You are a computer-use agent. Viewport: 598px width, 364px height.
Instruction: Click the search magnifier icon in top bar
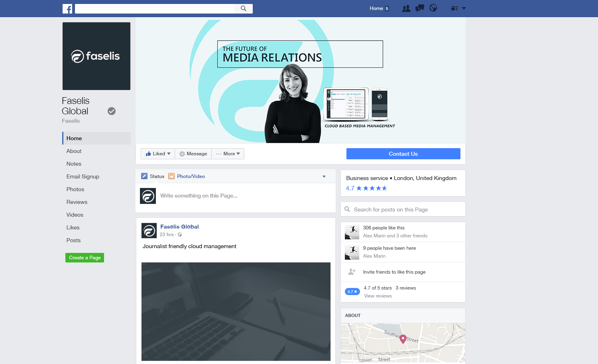point(244,8)
